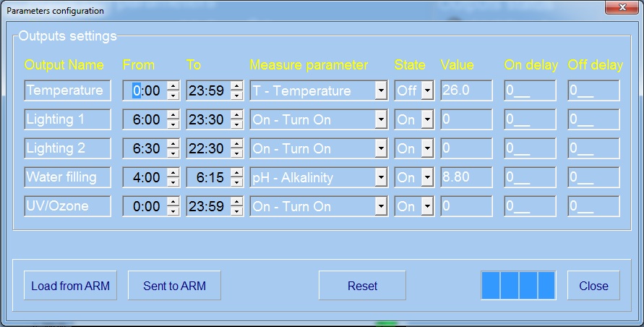The image size is (644, 327).
Task: Decrease UV/Ozone From time with down arrow
Action: (173, 211)
